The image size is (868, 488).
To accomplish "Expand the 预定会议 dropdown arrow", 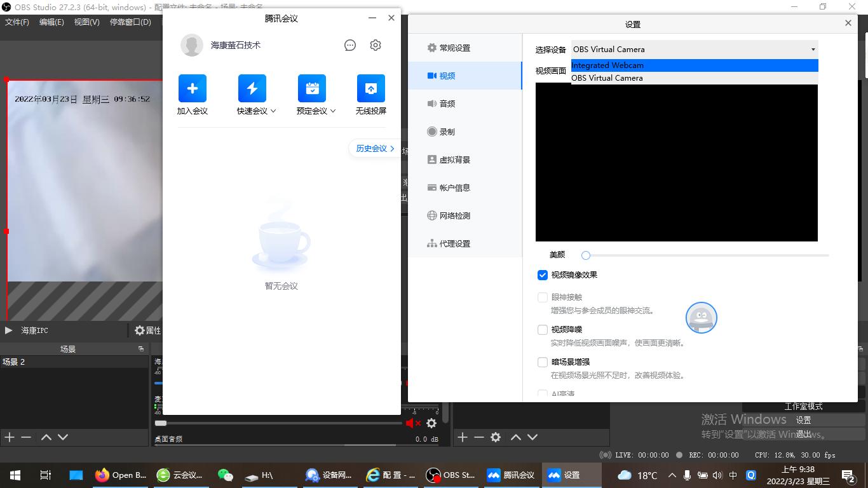I will pyautogui.click(x=334, y=110).
